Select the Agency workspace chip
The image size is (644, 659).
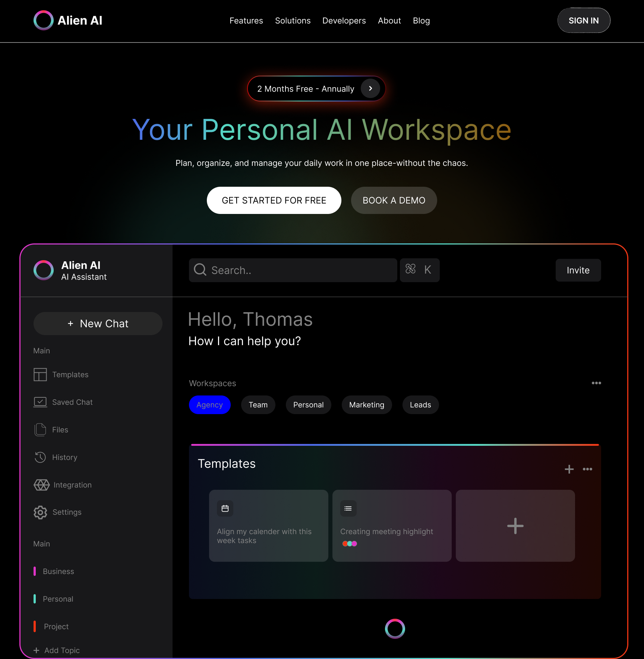(209, 405)
